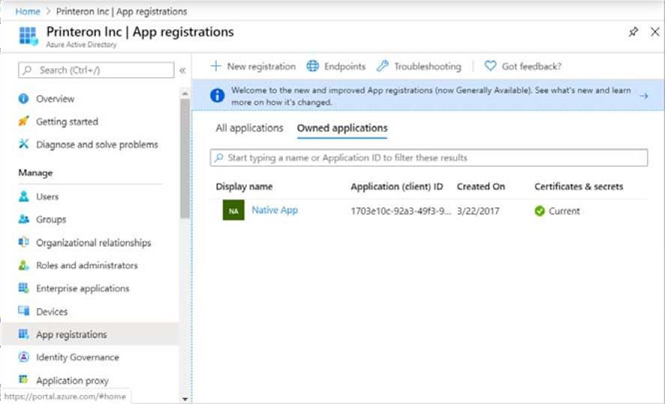The width and height of the screenshot is (665, 404).
Task: Select the Owned applications tab
Action: 342,128
